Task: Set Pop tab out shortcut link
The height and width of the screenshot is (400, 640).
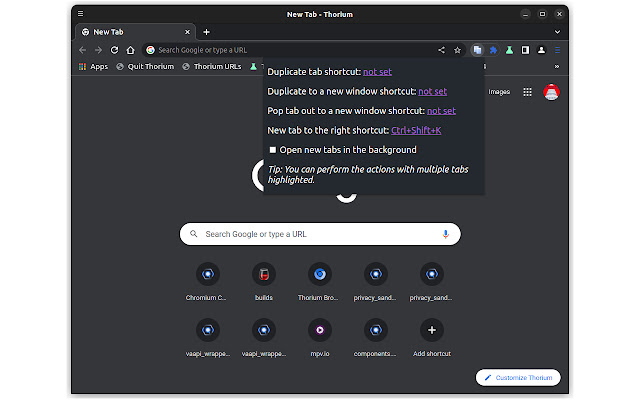Action: [441, 111]
